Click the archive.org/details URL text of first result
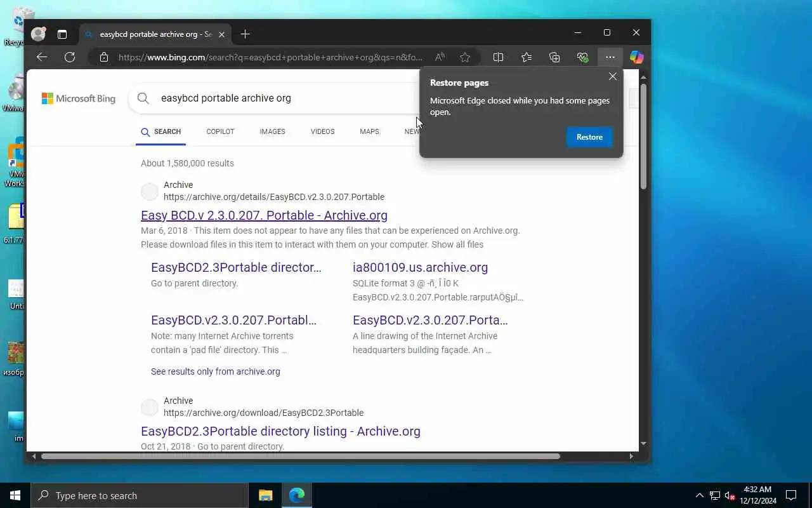812x508 pixels. pyautogui.click(x=274, y=197)
